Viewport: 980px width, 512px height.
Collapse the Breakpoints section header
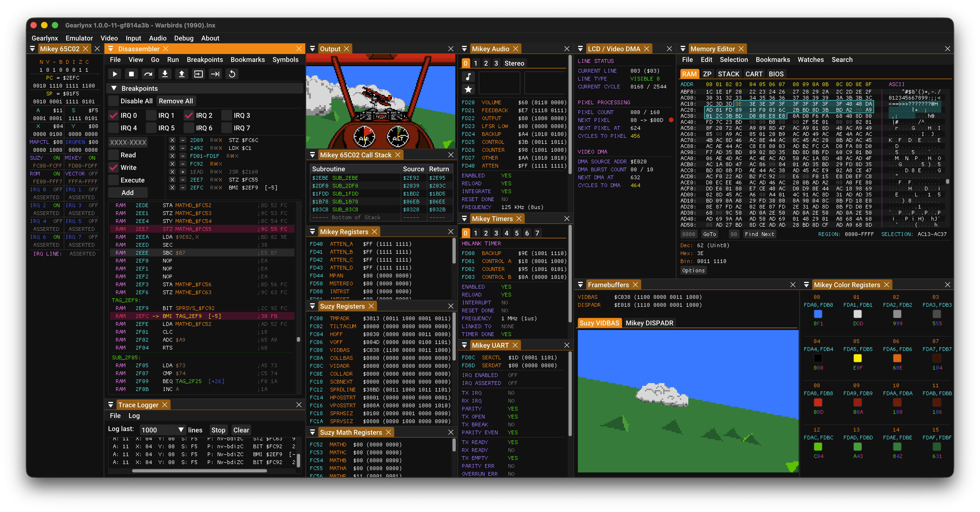click(114, 88)
